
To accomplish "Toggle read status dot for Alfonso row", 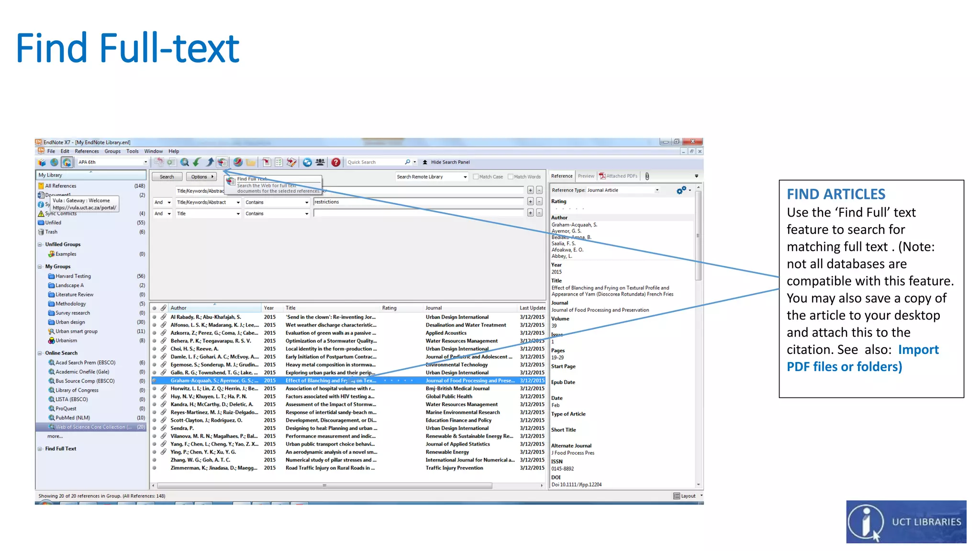I will click(x=155, y=325).
